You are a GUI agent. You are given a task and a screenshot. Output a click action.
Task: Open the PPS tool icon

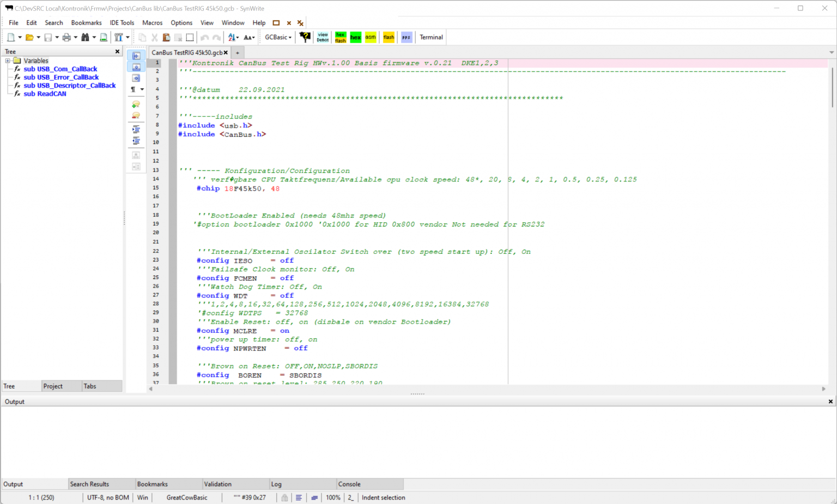(405, 37)
